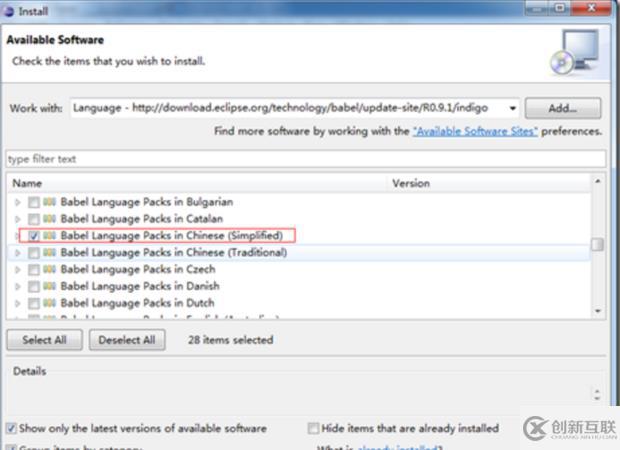Expand the Chinese (Traditional) packs tree node
Image resolution: width=620 pixels, height=450 pixels.
click(17, 253)
